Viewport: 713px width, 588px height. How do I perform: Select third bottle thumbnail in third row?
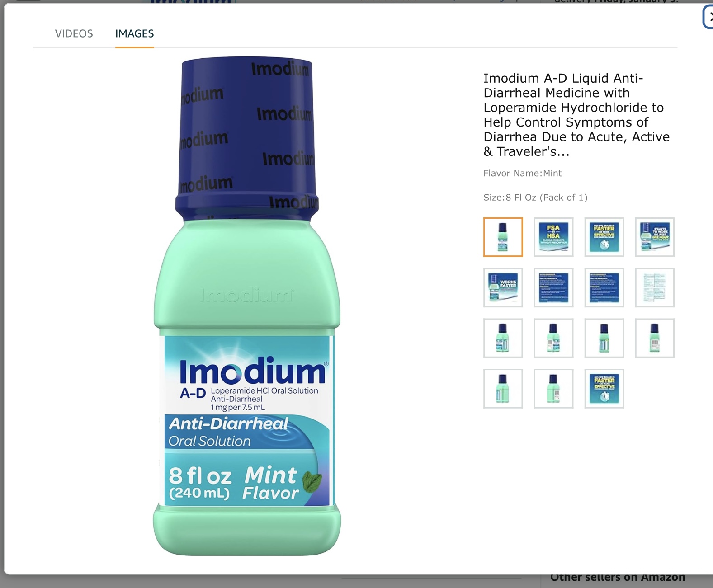click(x=604, y=338)
